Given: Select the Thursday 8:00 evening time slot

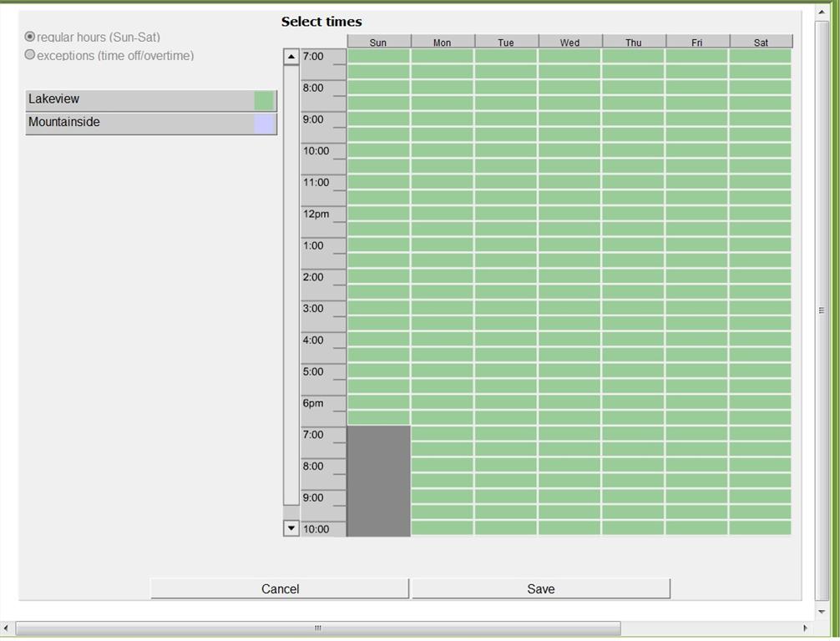Looking at the screenshot, I should (x=633, y=466).
